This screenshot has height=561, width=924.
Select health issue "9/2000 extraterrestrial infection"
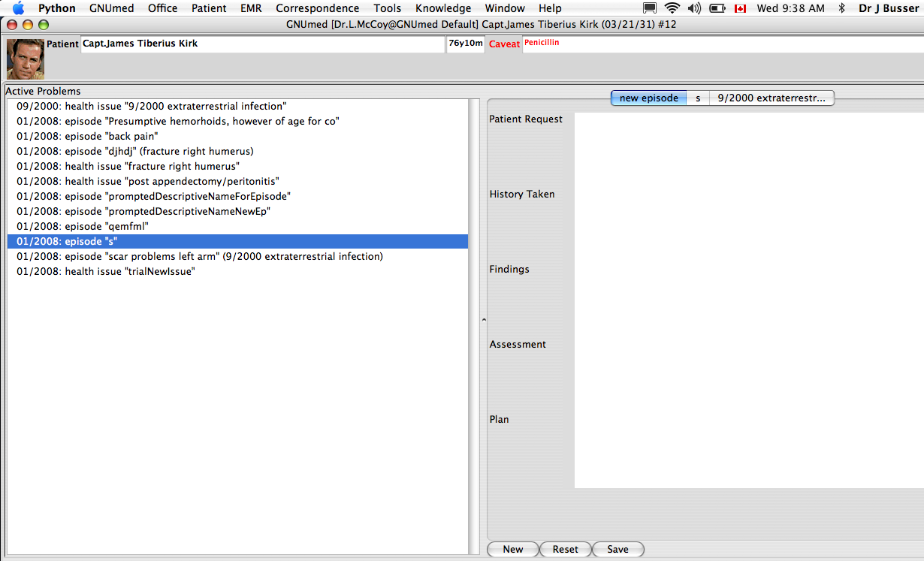point(237,107)
